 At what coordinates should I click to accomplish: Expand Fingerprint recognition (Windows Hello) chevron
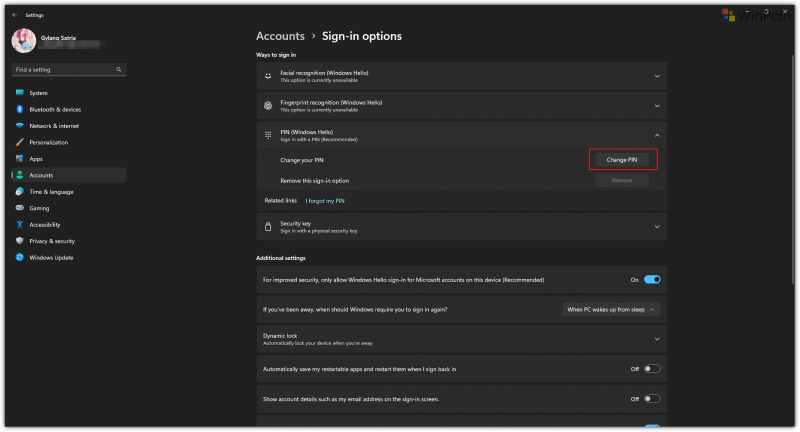coord(657,106)
